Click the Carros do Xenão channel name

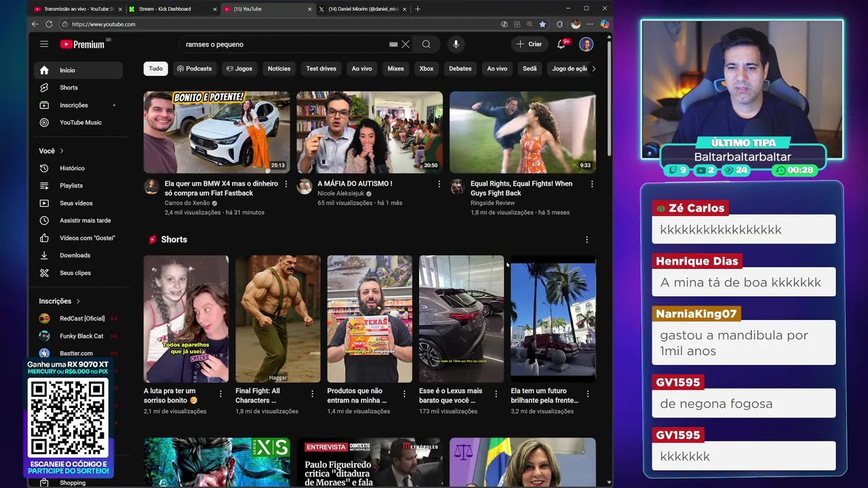click(187, 203)
